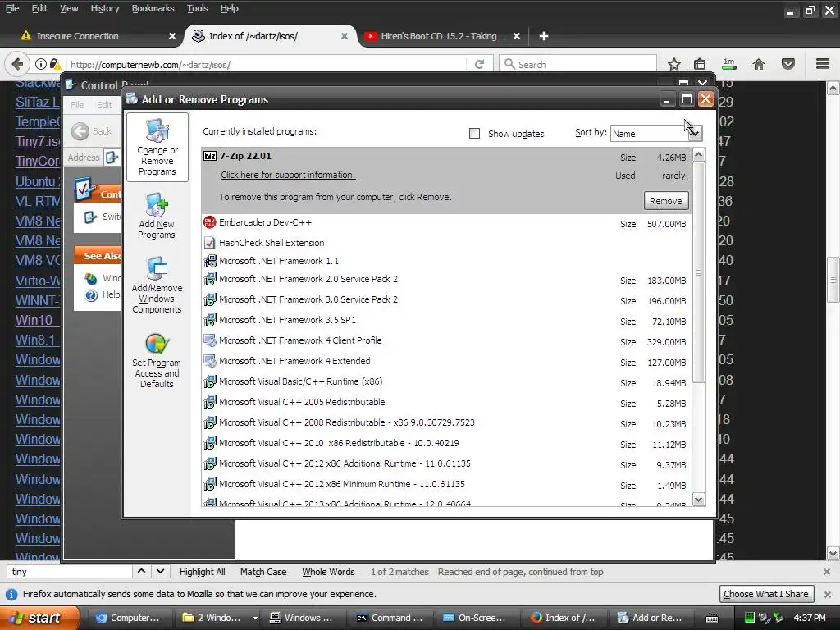Screen dimensions: 840x630
Task: Open Firefox hamburger menu
Action: point(823,64)
